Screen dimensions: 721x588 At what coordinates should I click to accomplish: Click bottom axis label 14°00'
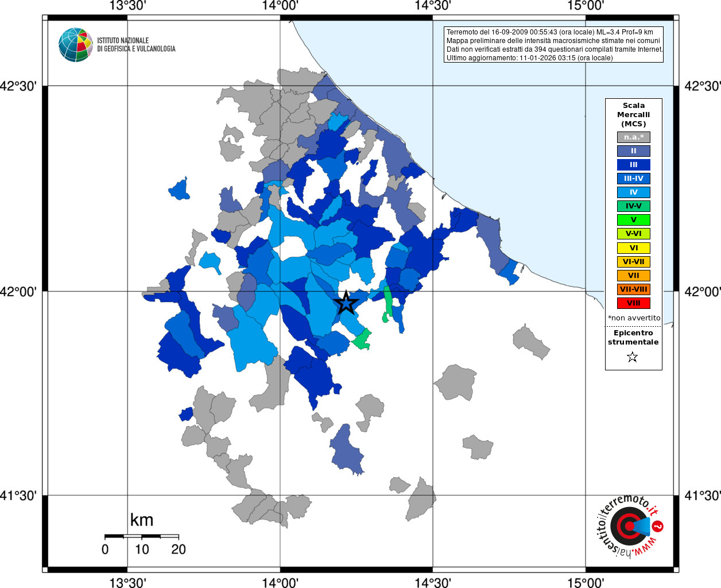tap(280, 582)
